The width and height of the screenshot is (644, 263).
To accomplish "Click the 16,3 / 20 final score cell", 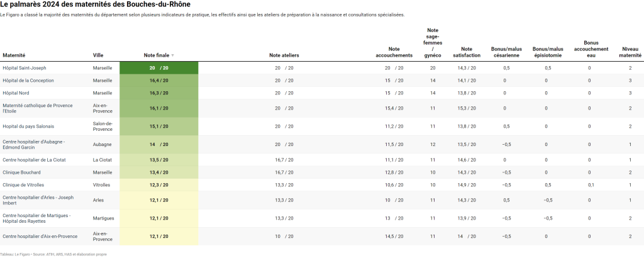I will click(x=159, y=93).
